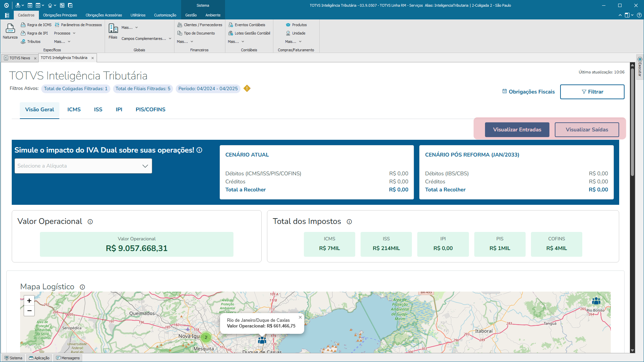
Task: Click the people marker on Duque de Caxias
Action: pos(262,341)
